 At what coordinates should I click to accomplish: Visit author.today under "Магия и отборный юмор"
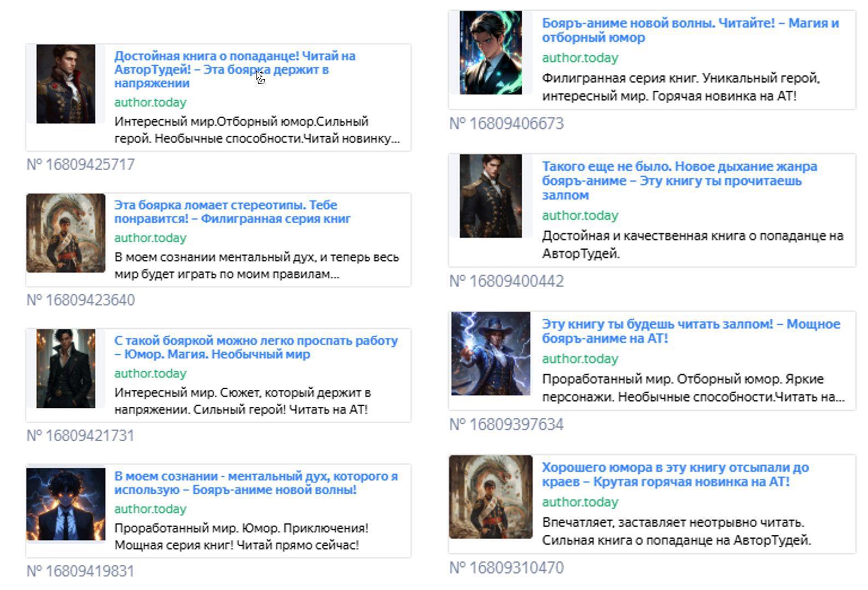click(580, 58)
